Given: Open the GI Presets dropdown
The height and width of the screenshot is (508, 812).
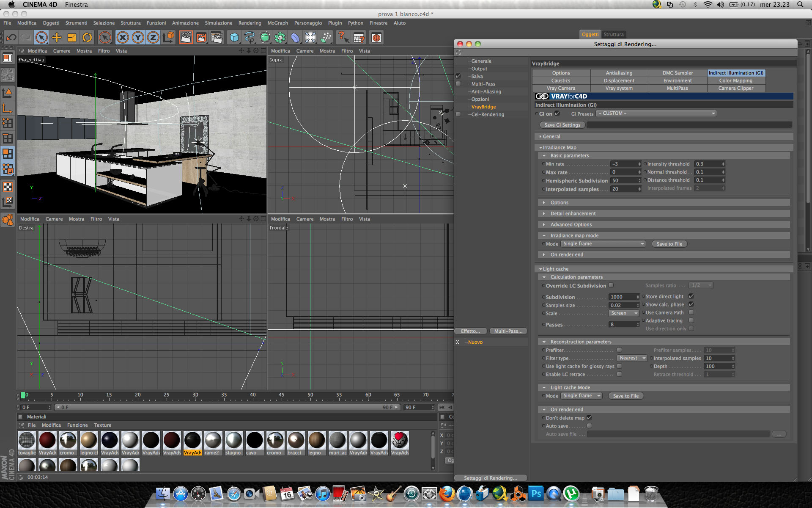Looking at the screenshot, I should pos(656,113).
